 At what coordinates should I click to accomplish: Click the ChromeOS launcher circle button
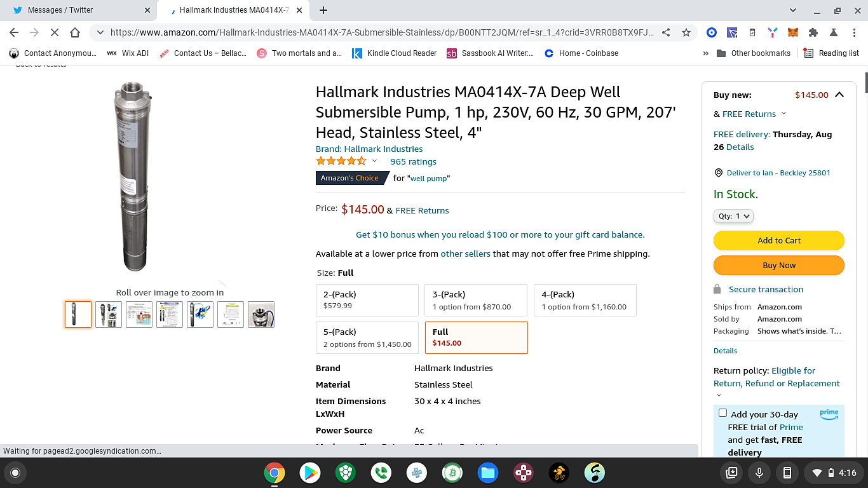[x=15, y=473]
